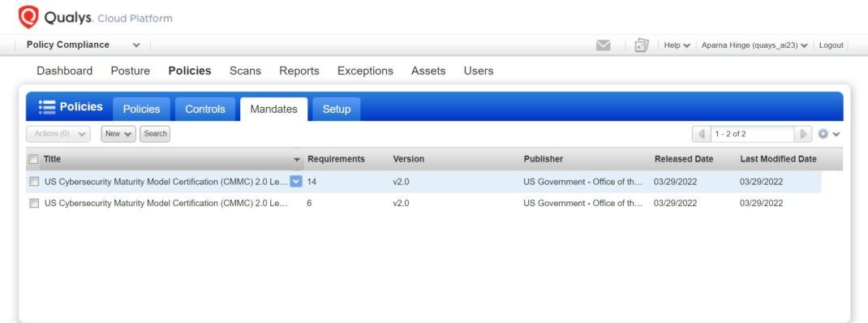The width and height of the screenshot is (868, 323).
Task: Open Title column sort arrow menu
Action: (x=297, y=160)
